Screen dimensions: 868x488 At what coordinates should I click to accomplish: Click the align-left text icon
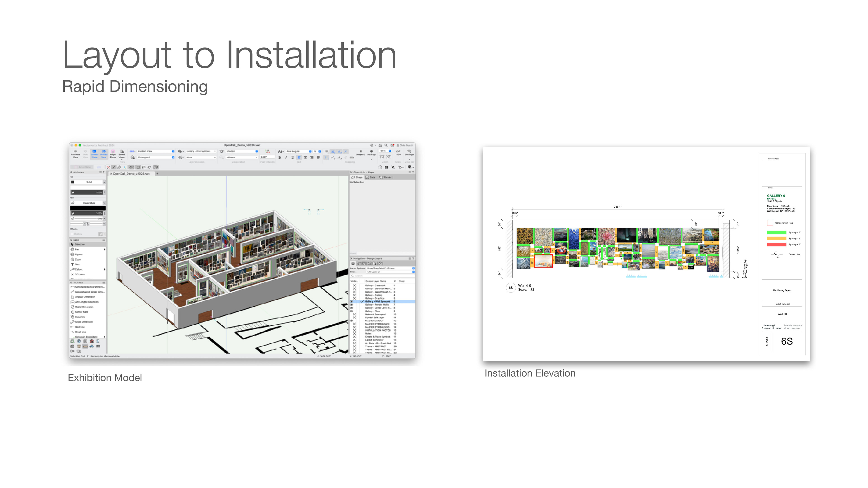(x=299, y=158)
